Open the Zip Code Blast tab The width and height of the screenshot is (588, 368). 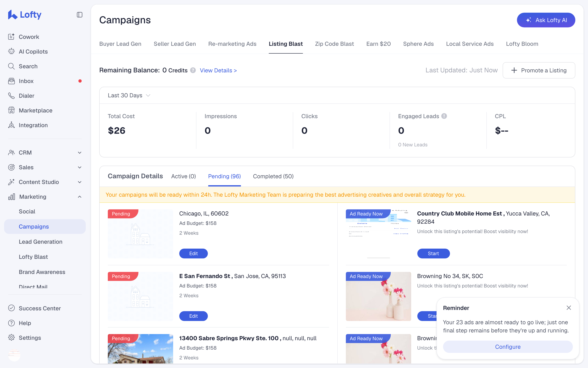coord(334,44)
